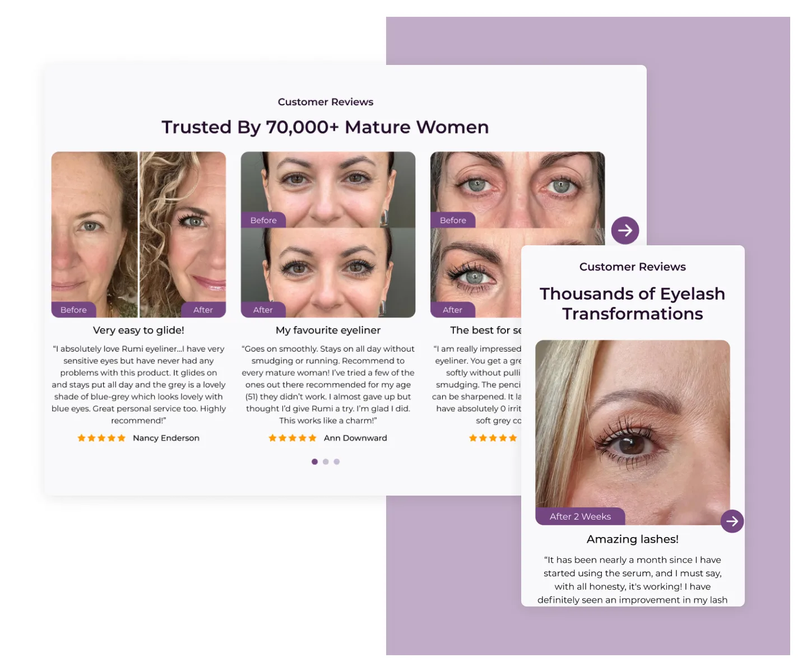Screen dimensions: 807x672
Task: Select the first carousel pagination dot
Action: pos(314,462)
